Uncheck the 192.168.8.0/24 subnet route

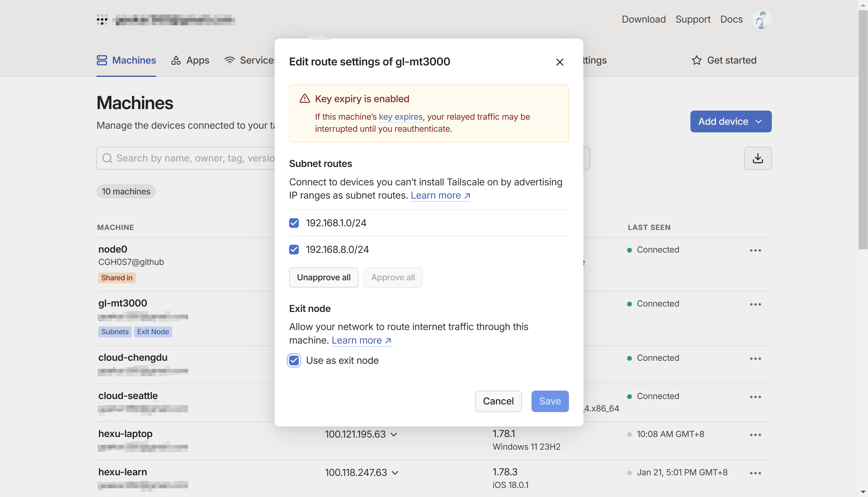point(294,250)
